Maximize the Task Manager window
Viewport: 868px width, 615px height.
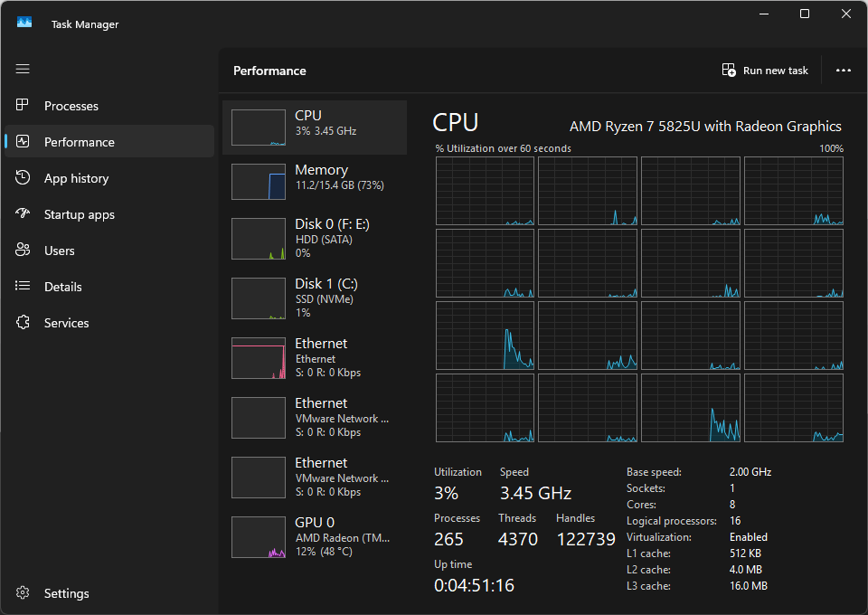(x=805, y=14)
